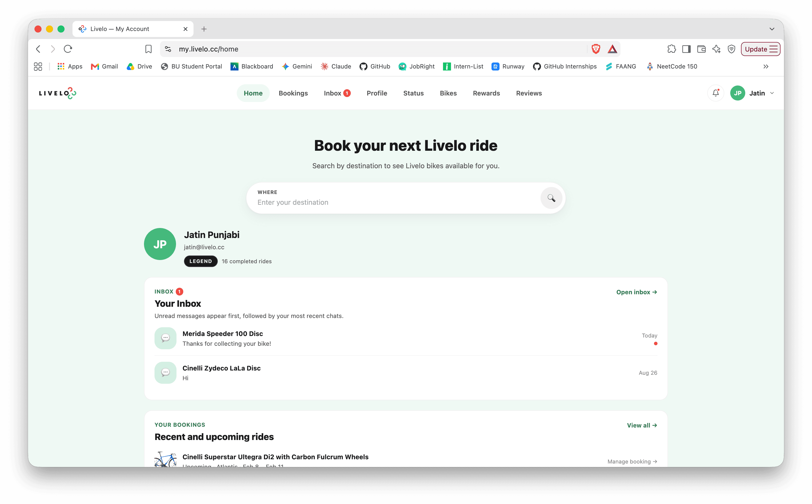The height and width of the screenshot is (504, 812).
Task: Open the Apps bookmark
Action: point(70,66)
